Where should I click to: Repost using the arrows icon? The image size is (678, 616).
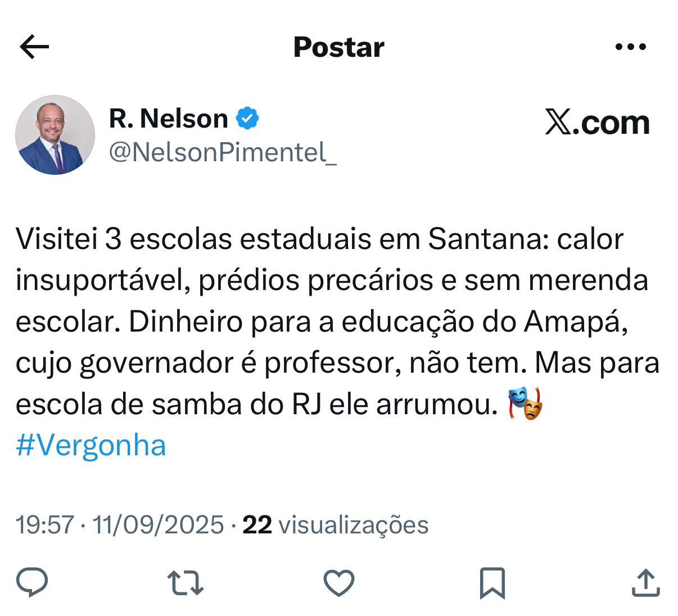click(x=186, y=583)
